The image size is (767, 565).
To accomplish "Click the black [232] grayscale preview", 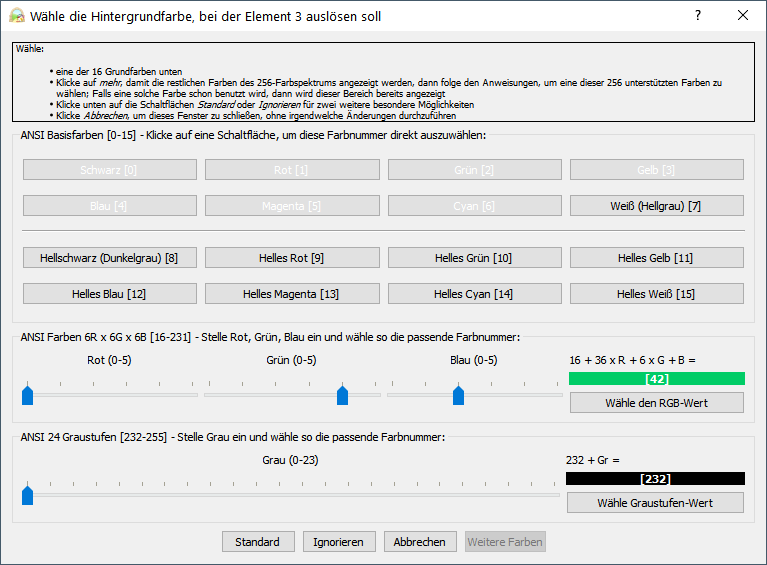I will tap(655, 478).
